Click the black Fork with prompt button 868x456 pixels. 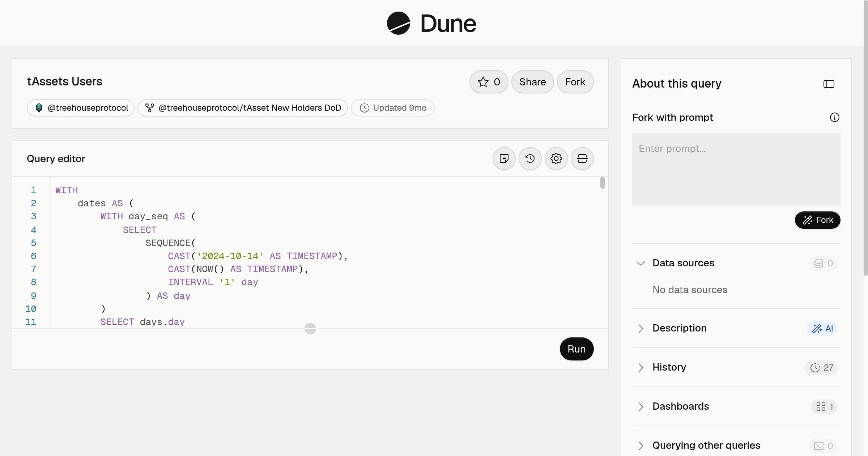[x=817, y=220]
